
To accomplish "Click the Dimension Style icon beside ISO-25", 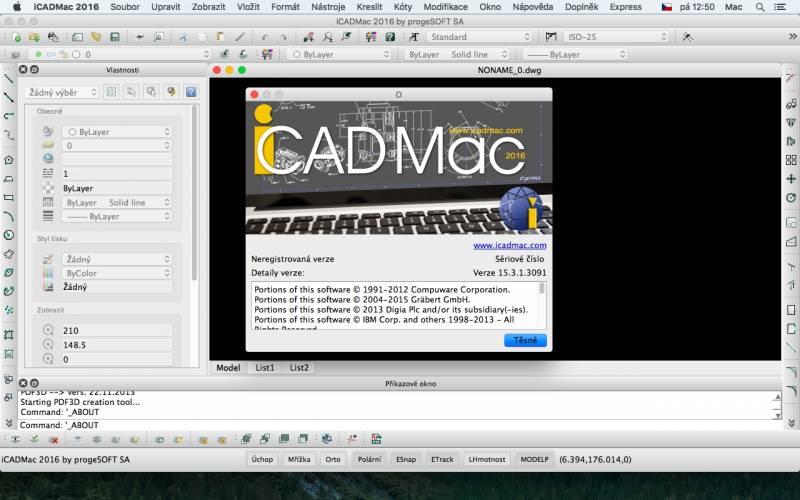I will click(x=551, y=37).
